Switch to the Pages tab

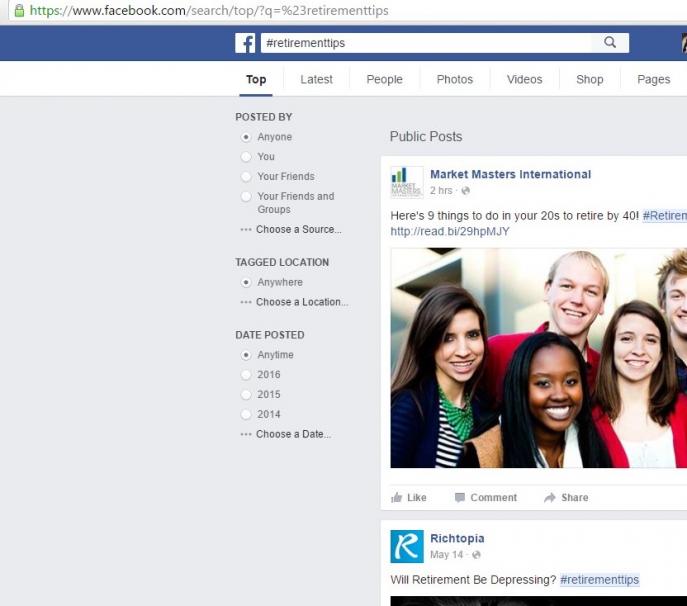point(654,79)
